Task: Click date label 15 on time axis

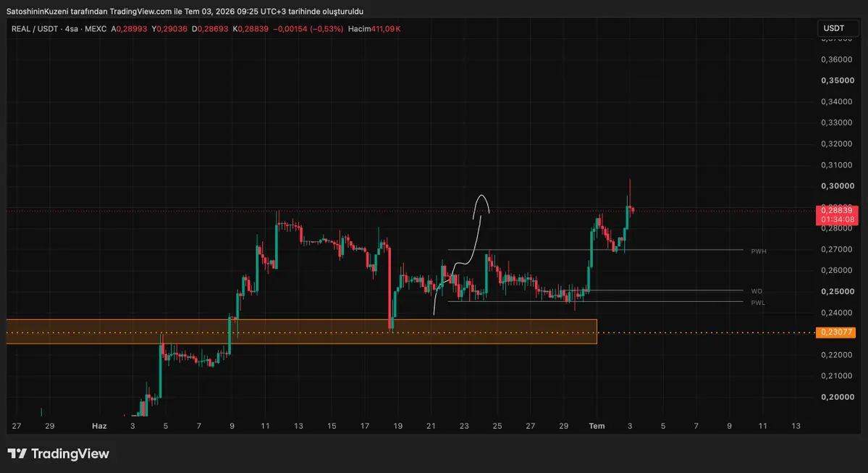Action: click(x=332, y=426)
